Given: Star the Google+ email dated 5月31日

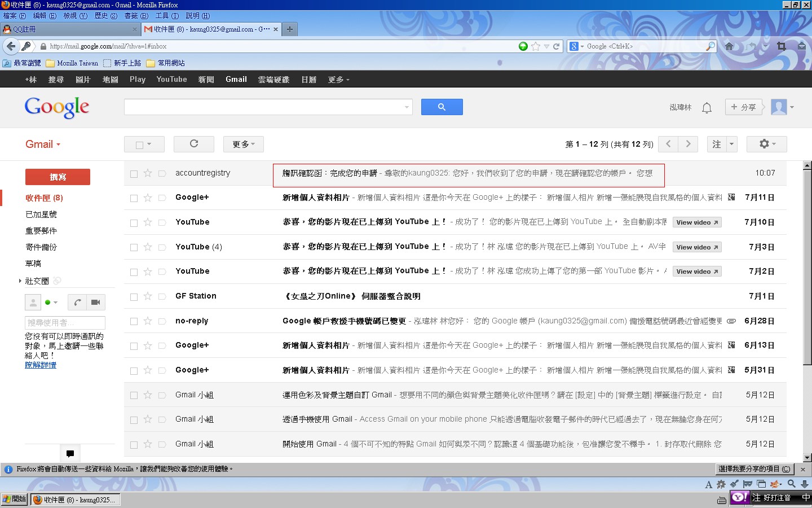Looking at the screenshot, I should tap(148, 370).
